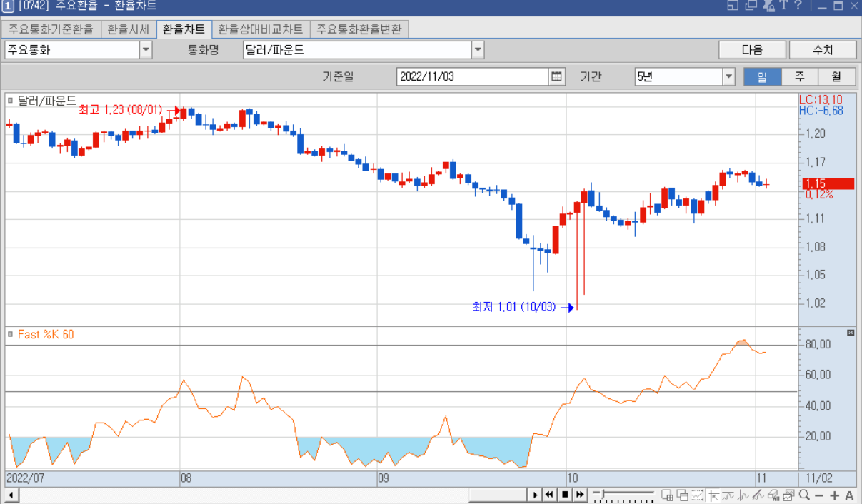The image size is (862, 504).
Task: Close the Fast %K indicator panel
Action: [x=850, y=333]
